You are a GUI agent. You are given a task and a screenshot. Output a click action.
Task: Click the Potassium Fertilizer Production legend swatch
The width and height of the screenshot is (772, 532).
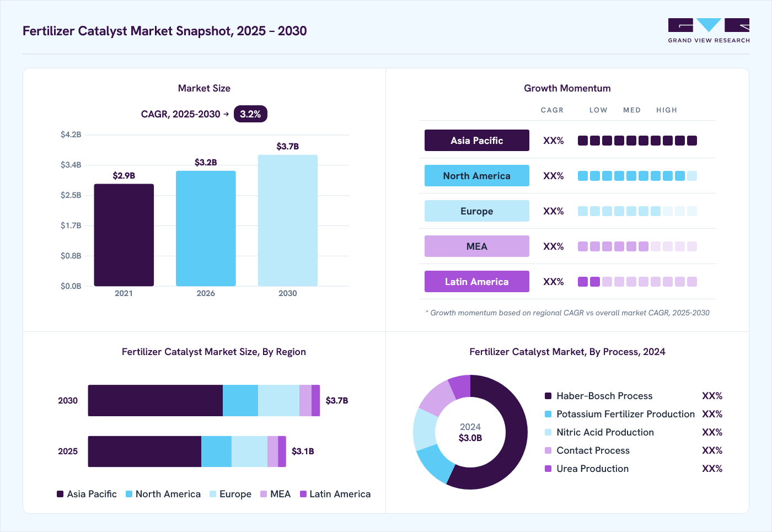(548, 414)
